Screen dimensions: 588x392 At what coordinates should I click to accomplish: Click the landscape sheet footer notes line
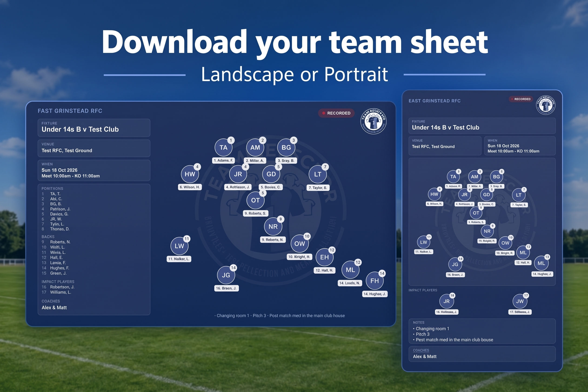[280, 316]
